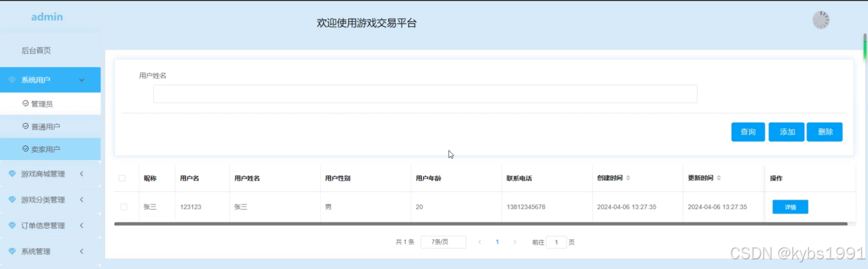
Task: Click the diamond icon beside 系统管理
Action: point(12,251)
